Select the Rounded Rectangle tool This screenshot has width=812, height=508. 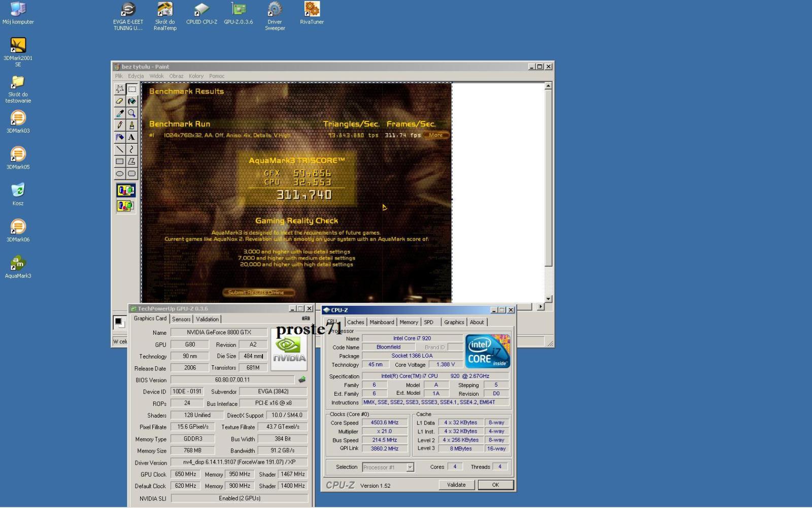[132, 174]
